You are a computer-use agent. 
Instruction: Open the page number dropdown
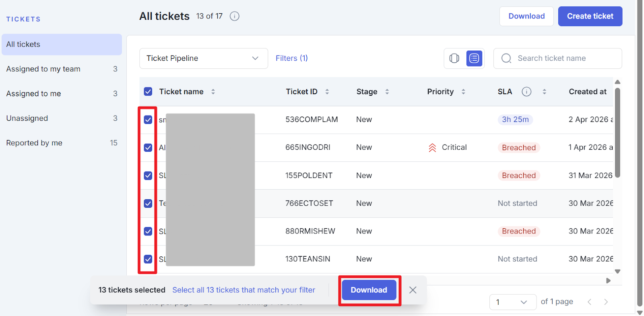[512, 302]
